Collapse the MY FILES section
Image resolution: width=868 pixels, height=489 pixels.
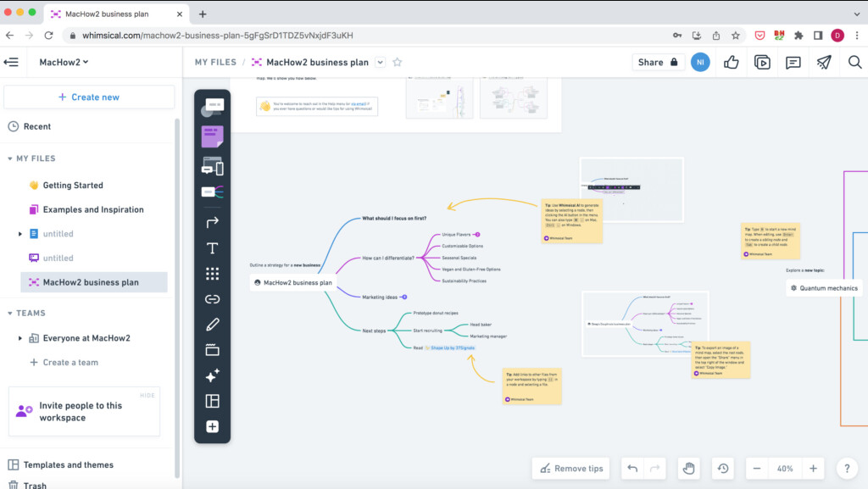point(11,158)
